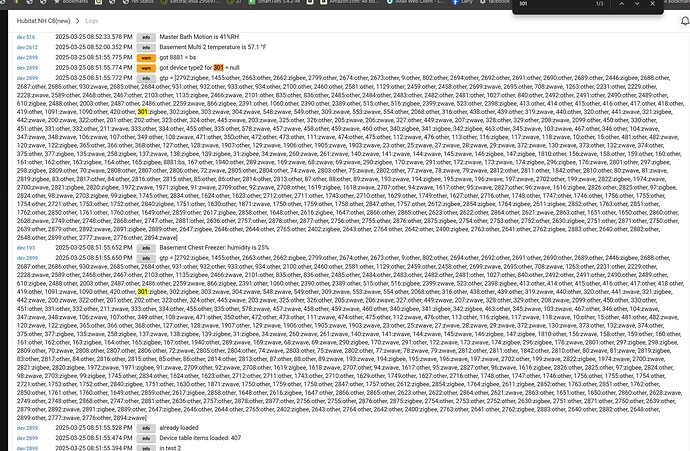690x451 pixels.
Task: Select text 'got 8881 = bs'
Action: (x=177, y=57)
